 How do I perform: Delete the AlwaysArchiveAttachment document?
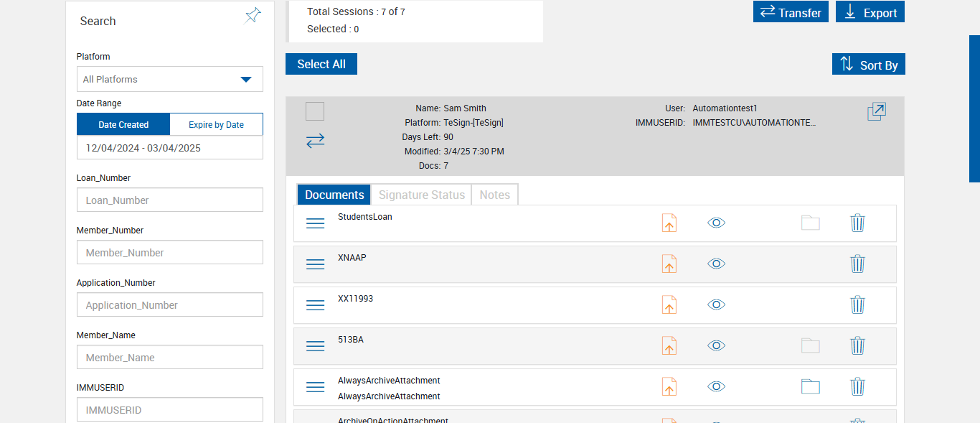click(x=857, y=386)
